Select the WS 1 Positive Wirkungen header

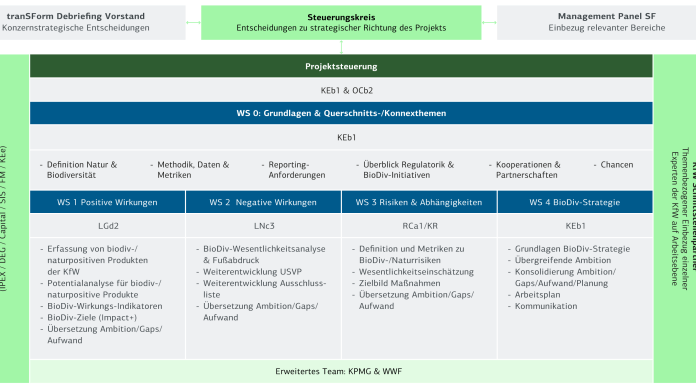[107, 202]
